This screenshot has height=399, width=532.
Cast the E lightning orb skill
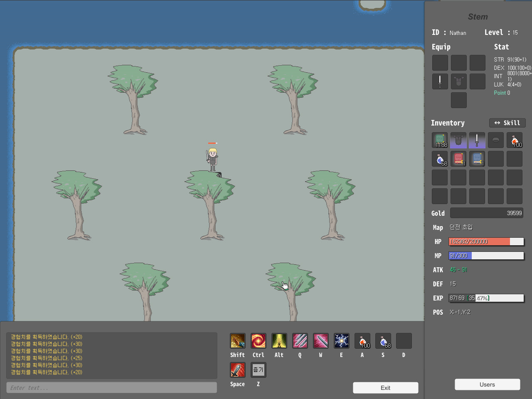(x=341, y=340)
